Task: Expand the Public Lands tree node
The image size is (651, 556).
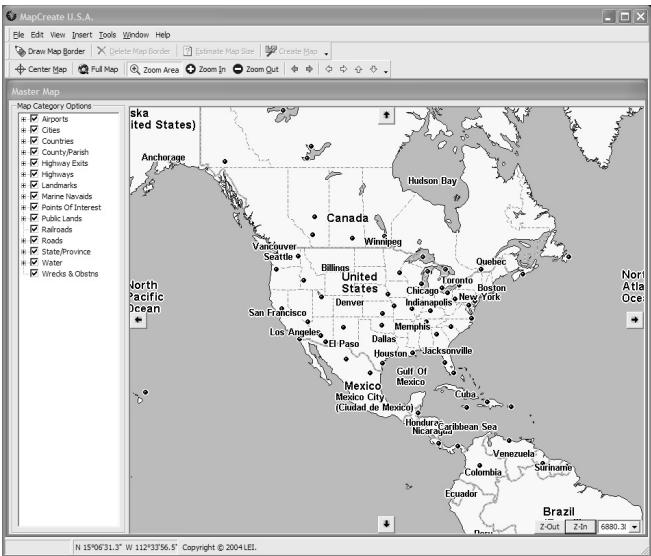Action: [x=24, y=218]
